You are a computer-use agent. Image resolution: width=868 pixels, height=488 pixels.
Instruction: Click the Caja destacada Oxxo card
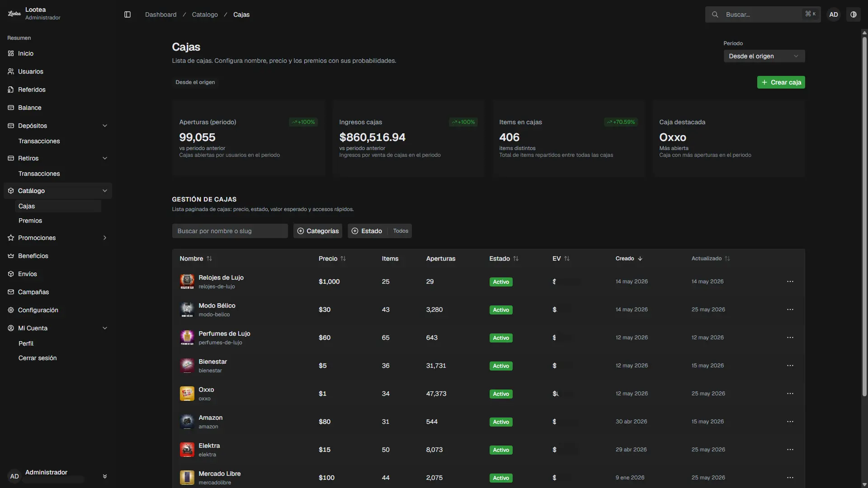[x=728, y=138]
